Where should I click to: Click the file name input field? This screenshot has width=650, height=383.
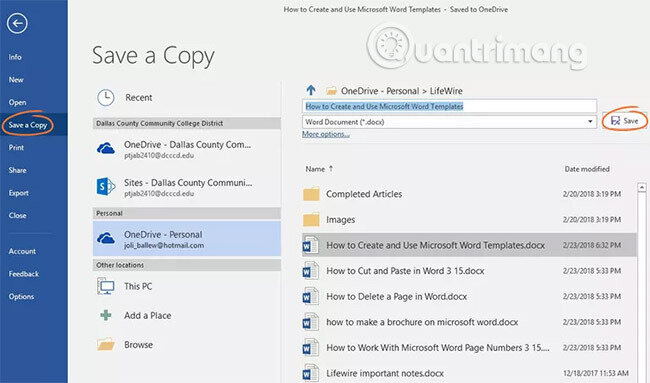tap(449, 106)
